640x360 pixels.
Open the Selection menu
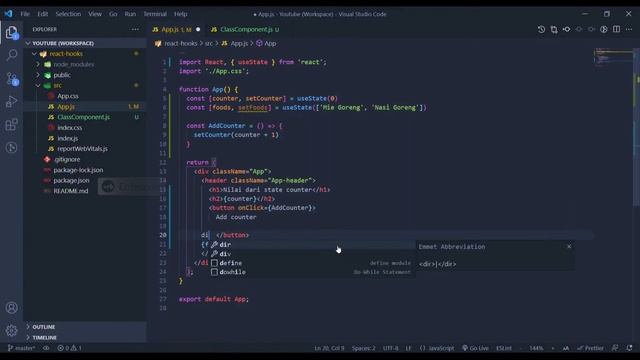(x=68, y=14)
